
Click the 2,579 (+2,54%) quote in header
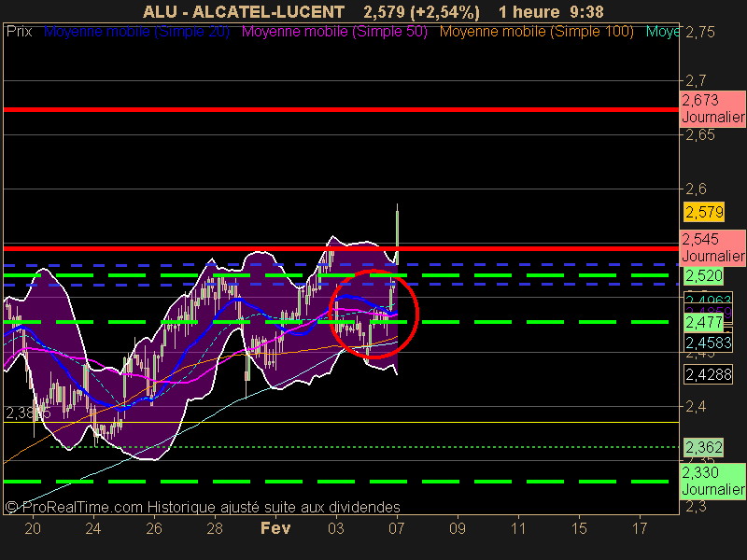point(421,12)
